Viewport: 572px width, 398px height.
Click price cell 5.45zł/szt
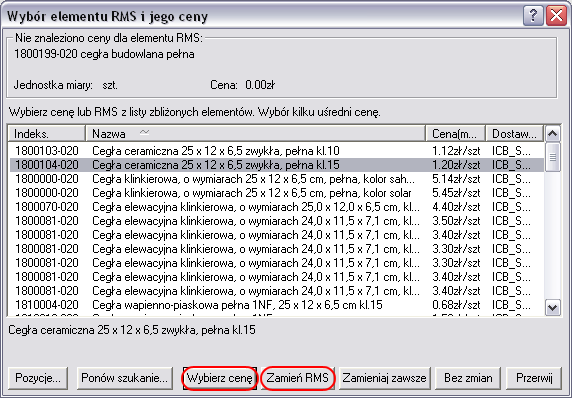456,193
